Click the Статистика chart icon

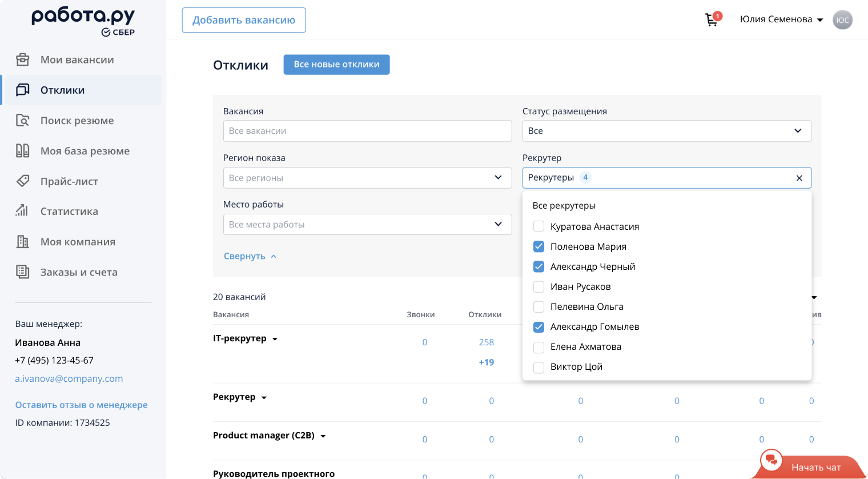coord(23,211)
